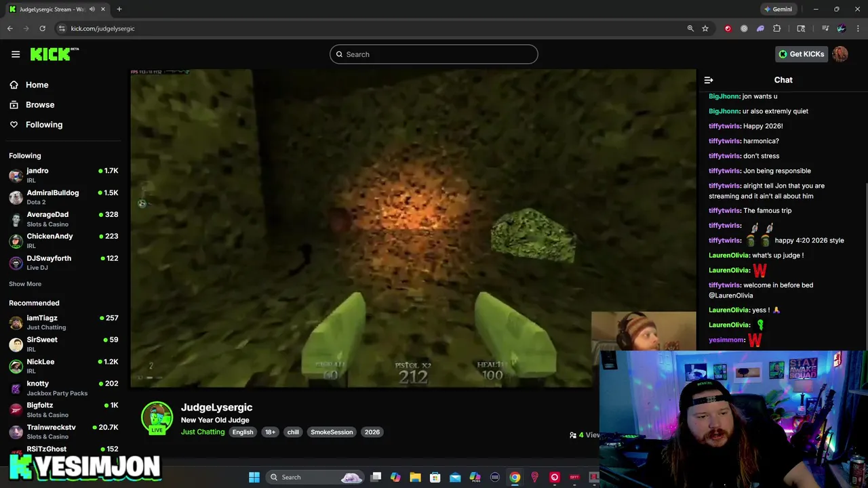Open Copilot from taskbar

pyautogui.click(x=395, y=477)
